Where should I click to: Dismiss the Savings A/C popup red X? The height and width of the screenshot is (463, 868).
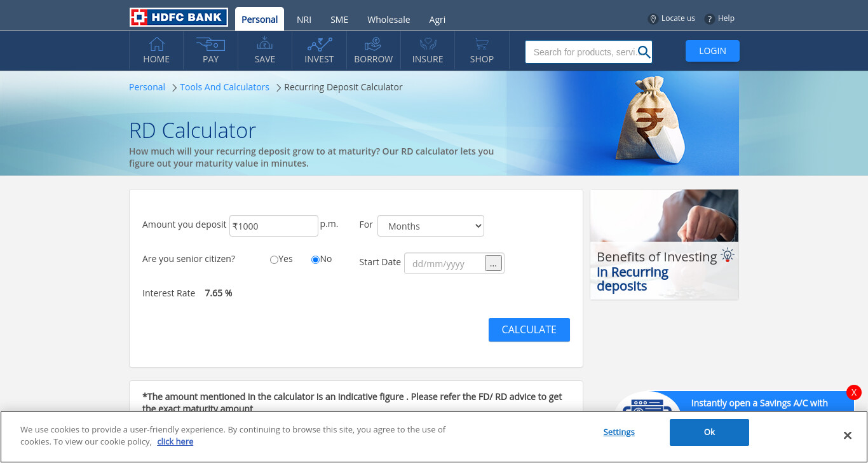click(854, 392)
